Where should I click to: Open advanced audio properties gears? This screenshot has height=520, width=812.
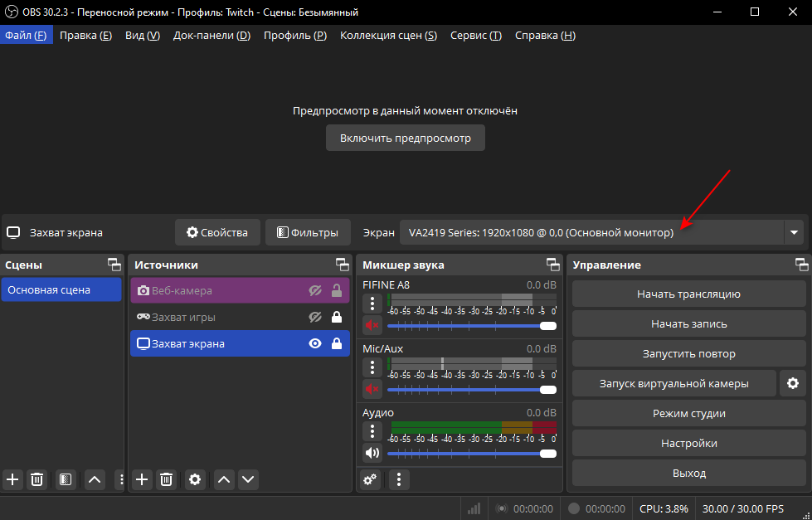370,479
